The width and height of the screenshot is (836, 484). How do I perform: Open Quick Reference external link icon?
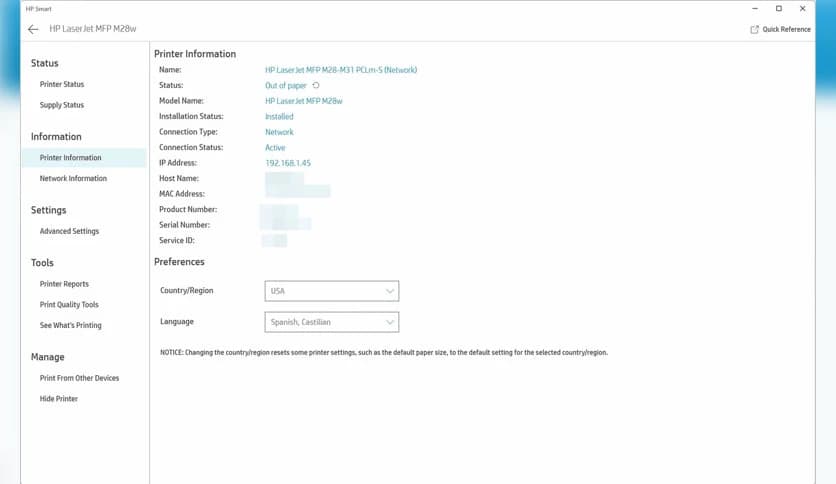754,29
